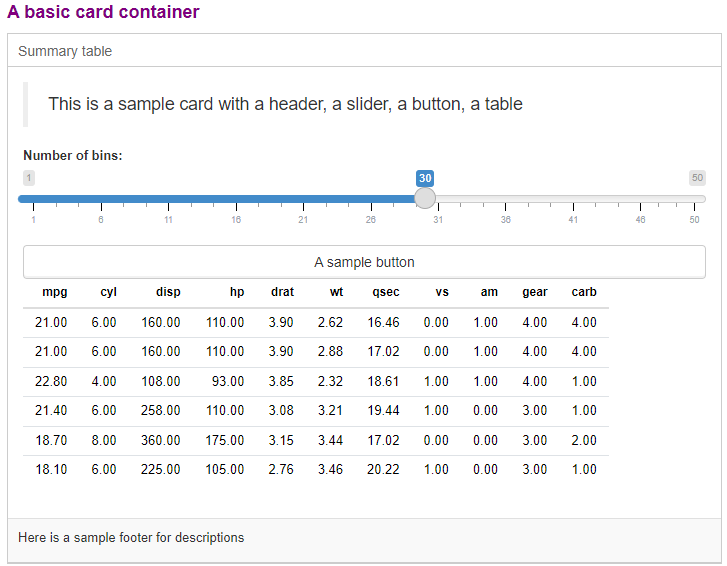This screenshot has width=727, height=566.
Task: Click the 'qsec' column header
Action: (386, 292)
